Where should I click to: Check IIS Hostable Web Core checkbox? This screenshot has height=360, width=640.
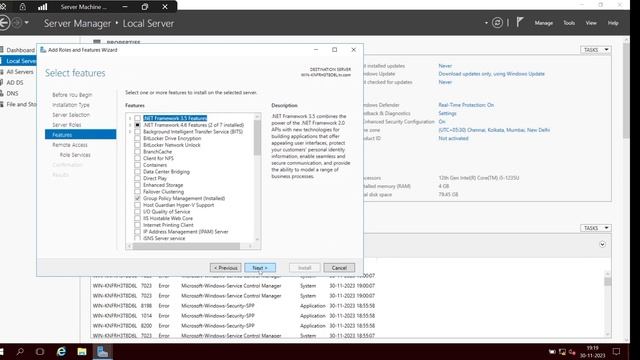pyautogui.click(x=138, y=218)
